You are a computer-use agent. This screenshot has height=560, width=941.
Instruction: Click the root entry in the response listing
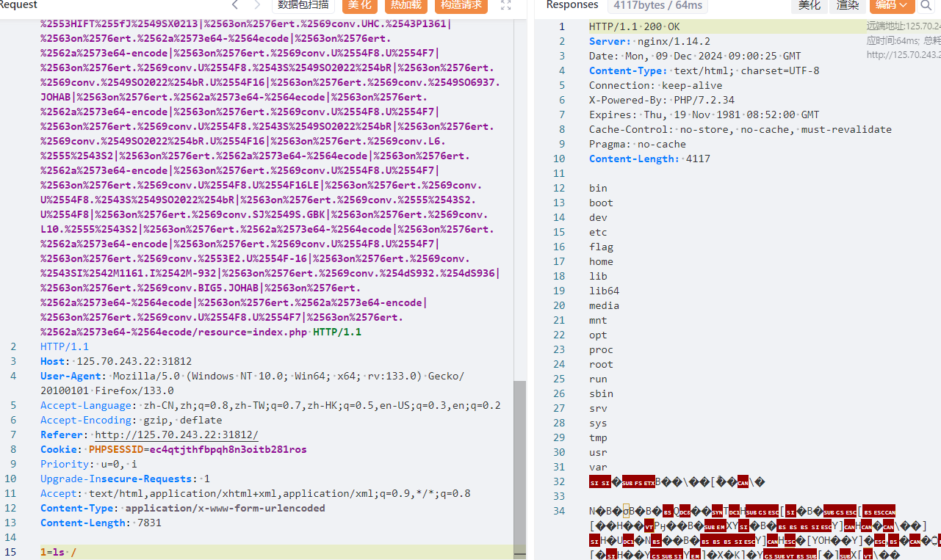coord(601,364)
